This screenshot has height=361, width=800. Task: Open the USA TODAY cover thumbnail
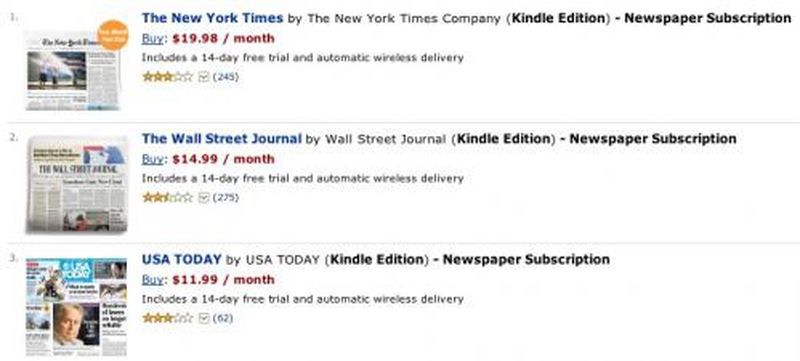coord(76,307)
